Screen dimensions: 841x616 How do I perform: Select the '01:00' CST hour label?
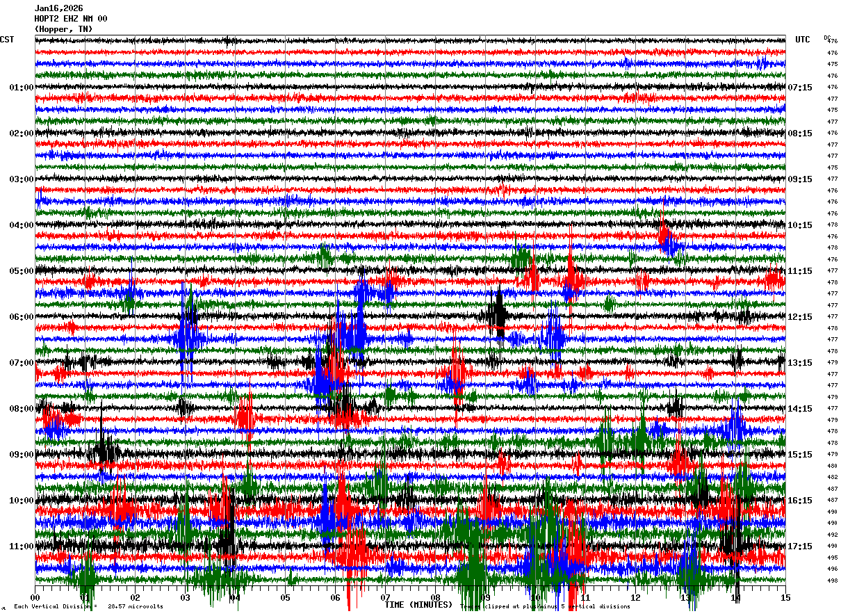point(22,88)
